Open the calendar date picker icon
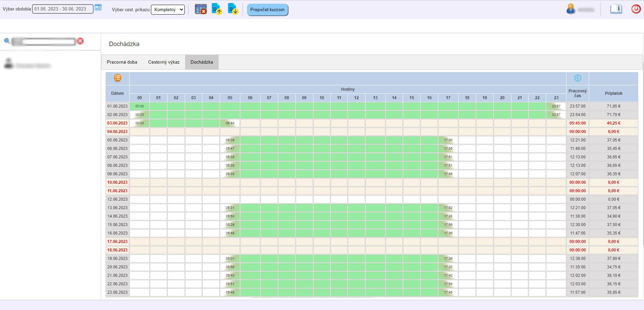644x310 pixels. click(98, 7)
